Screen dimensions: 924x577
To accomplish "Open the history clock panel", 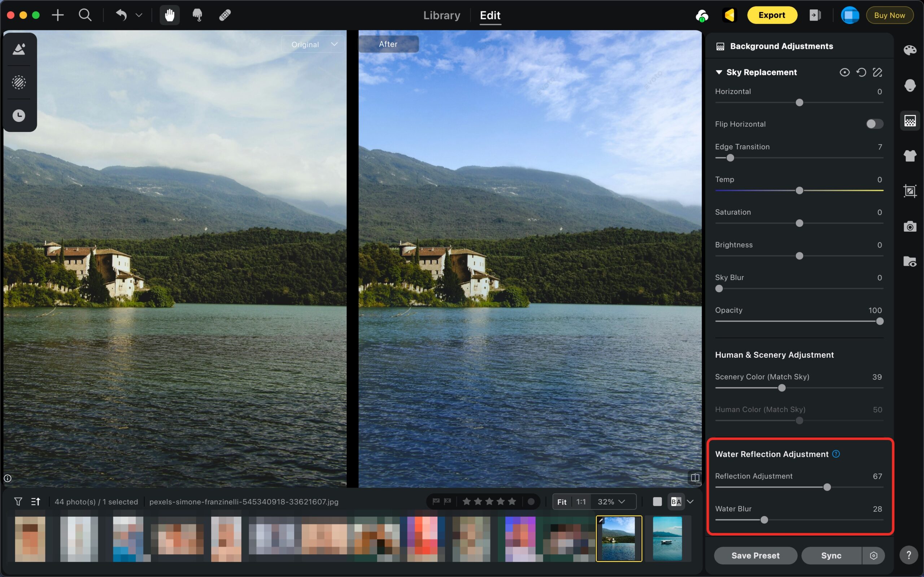I will [x=19, y=115].
